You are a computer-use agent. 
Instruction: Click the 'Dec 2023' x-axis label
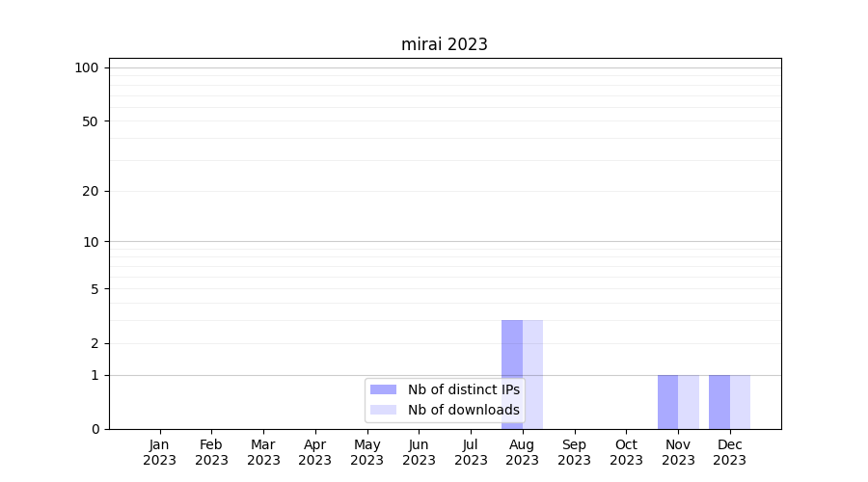tap(730, 452)
